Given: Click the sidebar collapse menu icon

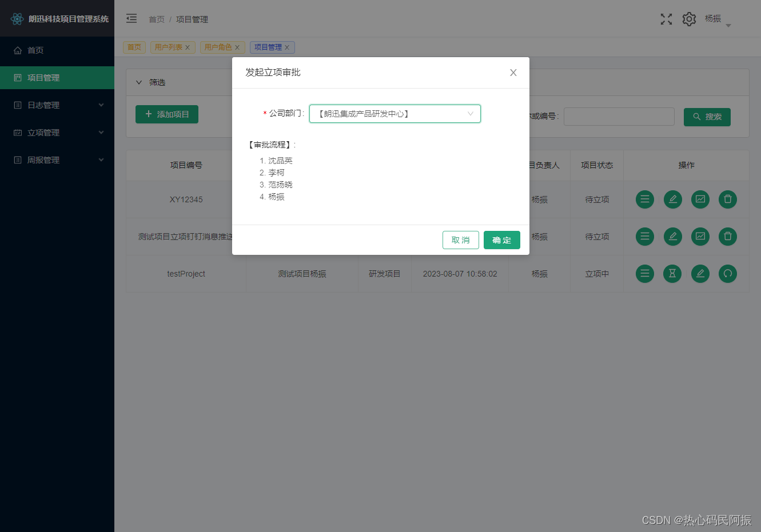Looking at the screenshot, I should (x=132, y=18).
